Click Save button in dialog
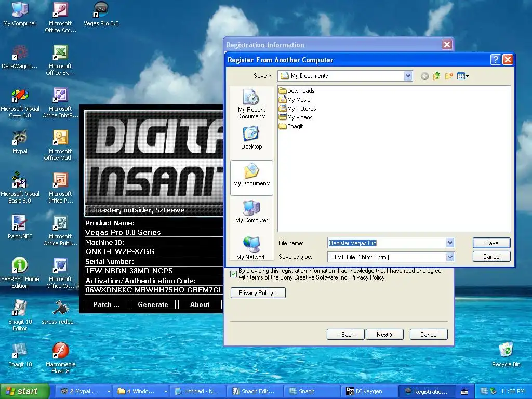Viewport: 532px width, 399px height. (491, 243)
